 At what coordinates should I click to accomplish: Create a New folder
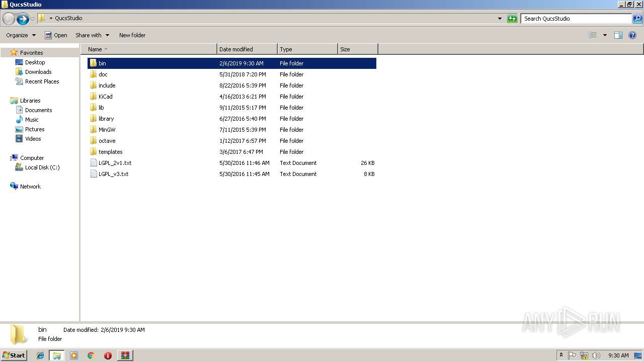(x=132, y=35)
